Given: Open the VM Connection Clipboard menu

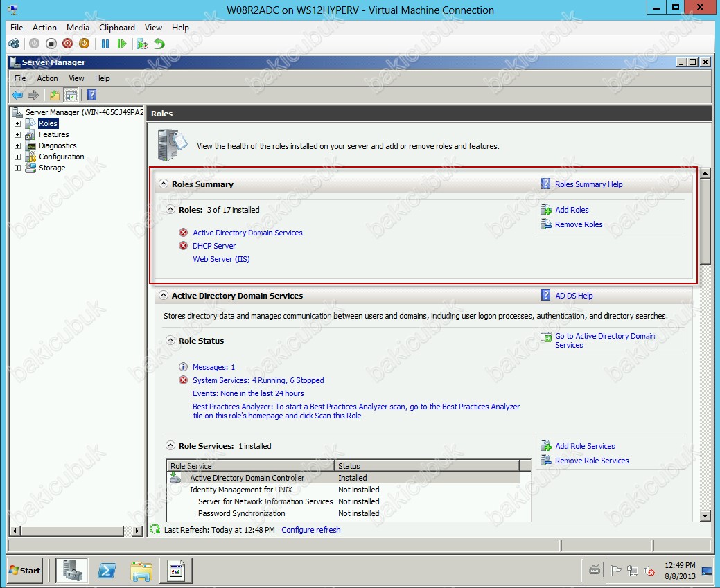Looking at the screenshot, I should [x=117, y=28].
